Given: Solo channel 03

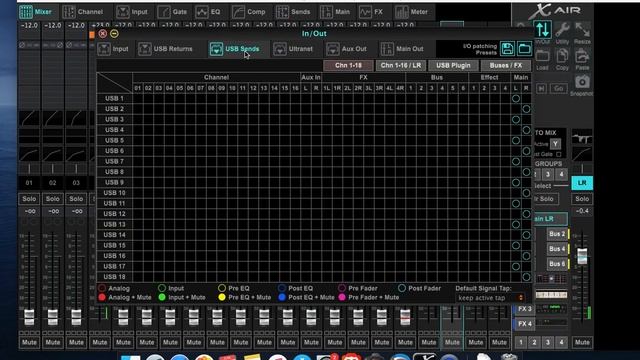Looking at the screenshot, I should pyautogui.click(x=76, y=199).
